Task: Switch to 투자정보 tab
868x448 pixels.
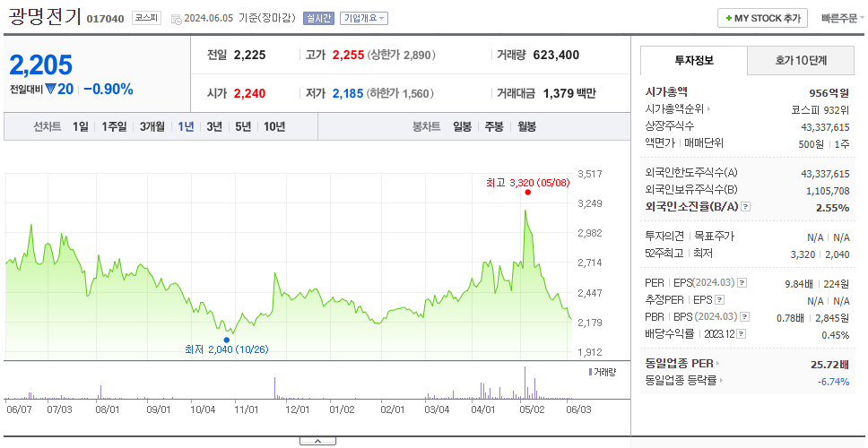Action: (x=694, y=60)
